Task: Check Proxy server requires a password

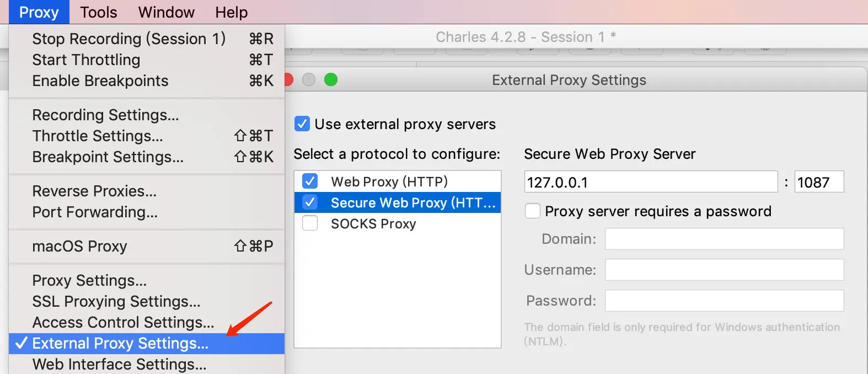Action: 533,211
